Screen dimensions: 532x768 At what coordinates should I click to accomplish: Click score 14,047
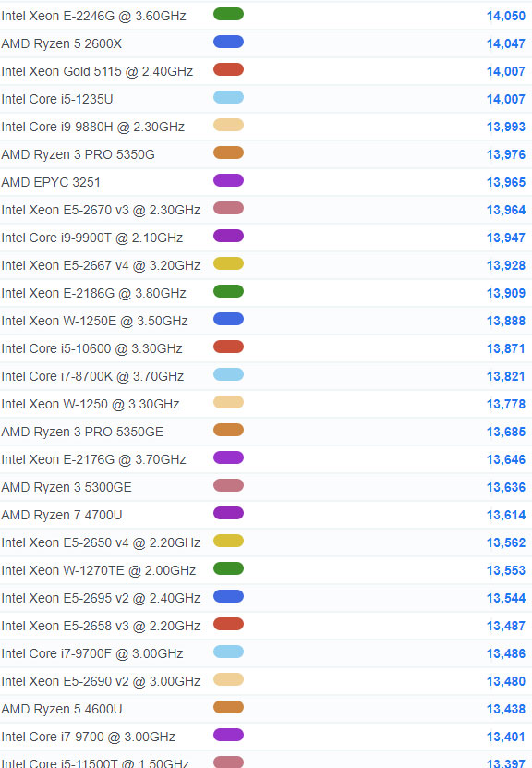pyautogui.click(x=505, y=43)
